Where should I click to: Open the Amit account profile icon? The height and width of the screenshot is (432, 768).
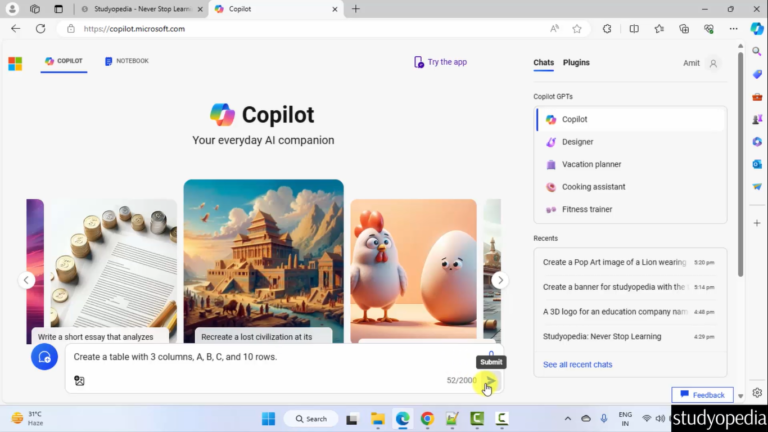point(713,63)
